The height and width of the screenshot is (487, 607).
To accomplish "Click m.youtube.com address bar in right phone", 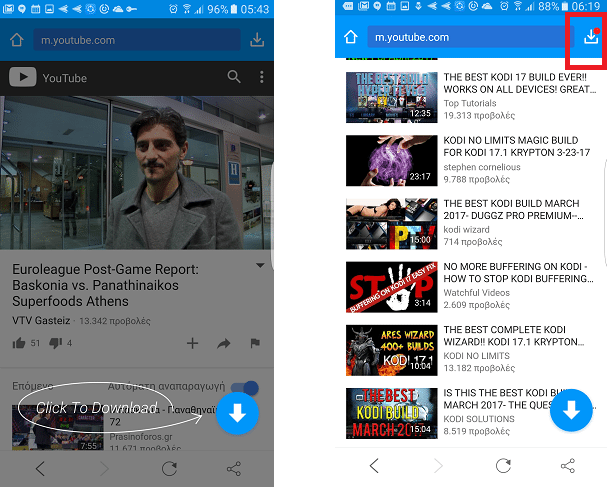I will (470, 37).
